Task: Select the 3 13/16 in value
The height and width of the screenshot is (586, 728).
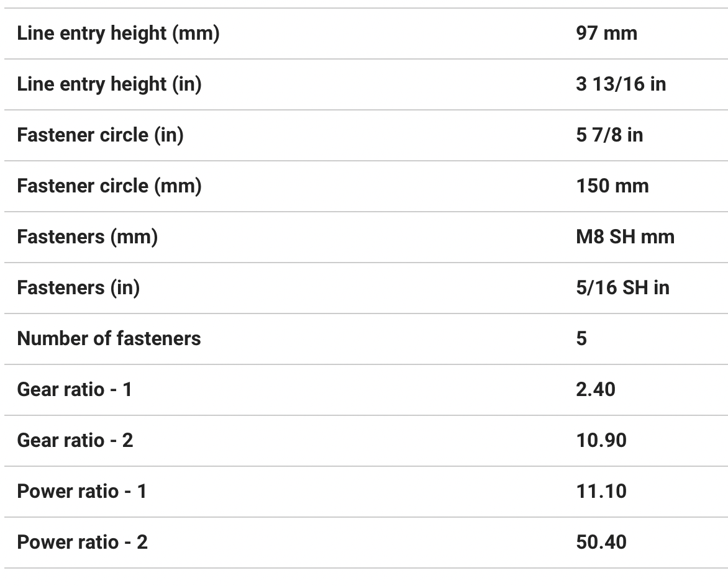Action: 621,84
